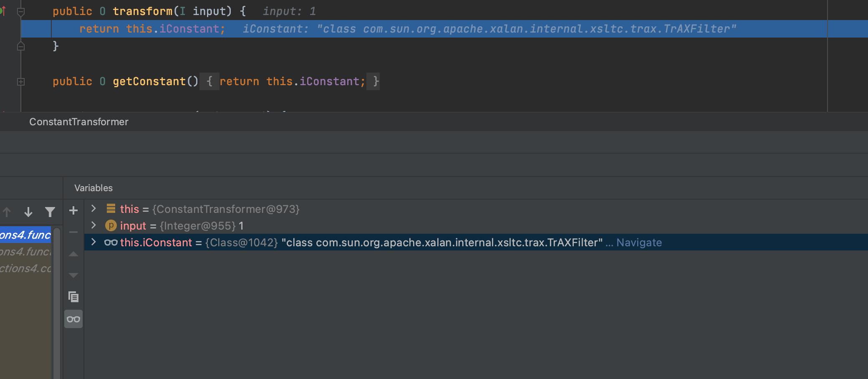Toggle show watches glasses button
This screenshot has width=868, height=379.
click(x=73, y=319)
